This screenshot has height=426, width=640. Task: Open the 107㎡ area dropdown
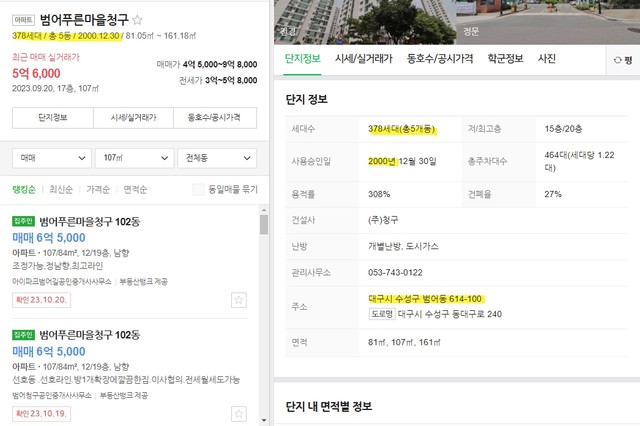pyautogui.click(x=135, y=158)
